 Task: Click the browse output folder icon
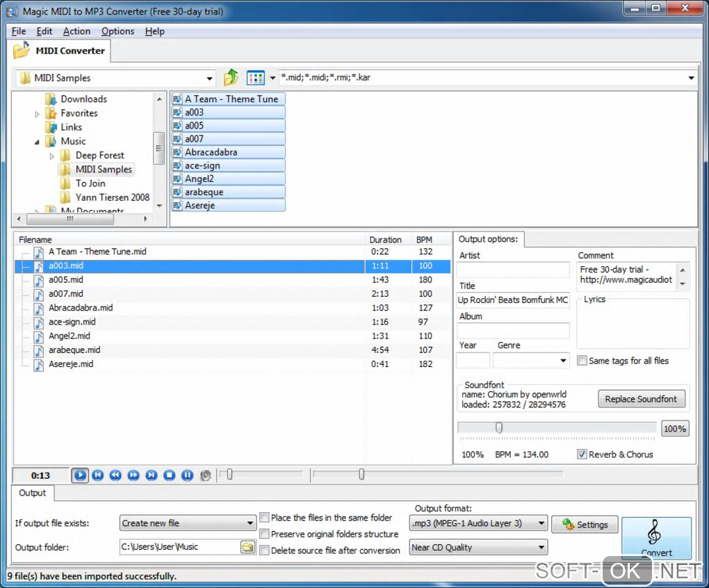tap(247, 547)
